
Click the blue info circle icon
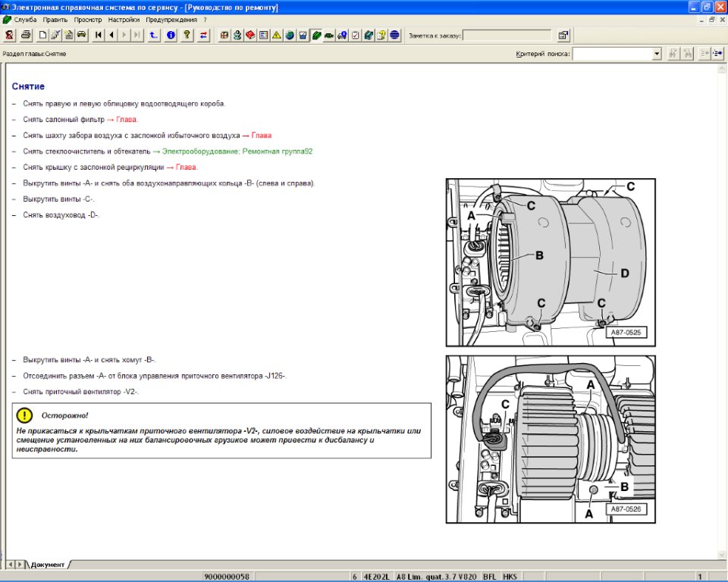click(171, 35)
